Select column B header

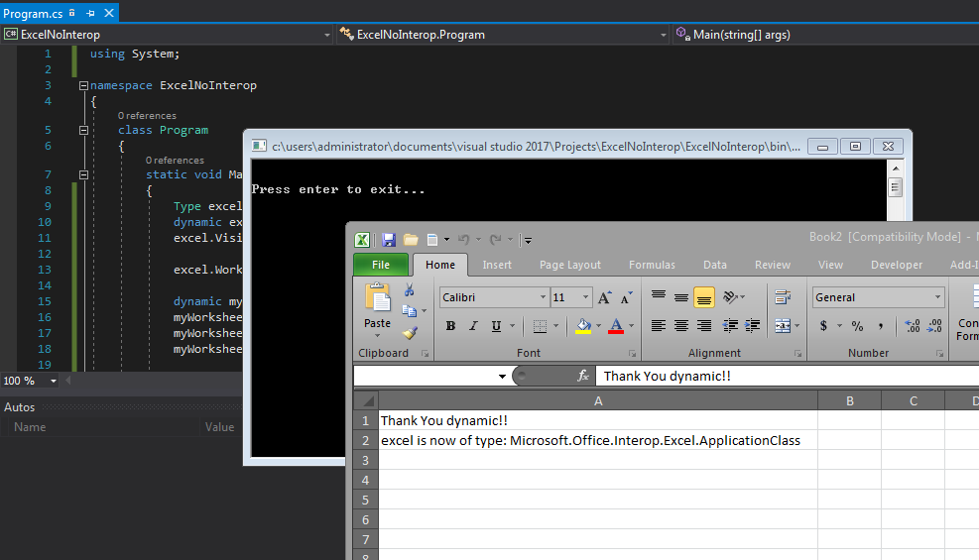coord(850,401)
